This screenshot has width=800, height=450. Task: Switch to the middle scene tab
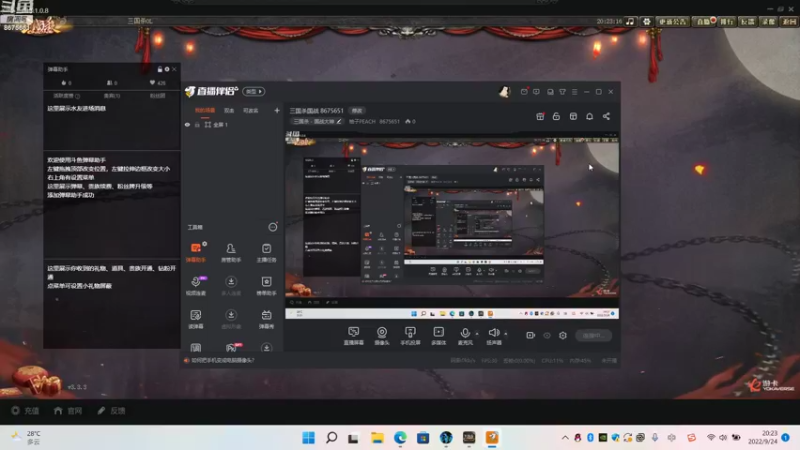point(229,110)
